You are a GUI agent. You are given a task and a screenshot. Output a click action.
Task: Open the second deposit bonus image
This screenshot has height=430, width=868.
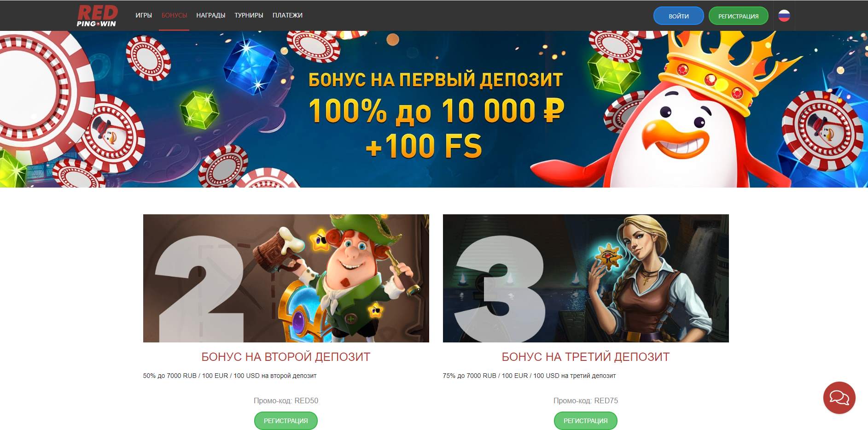[x=286, y=278]
